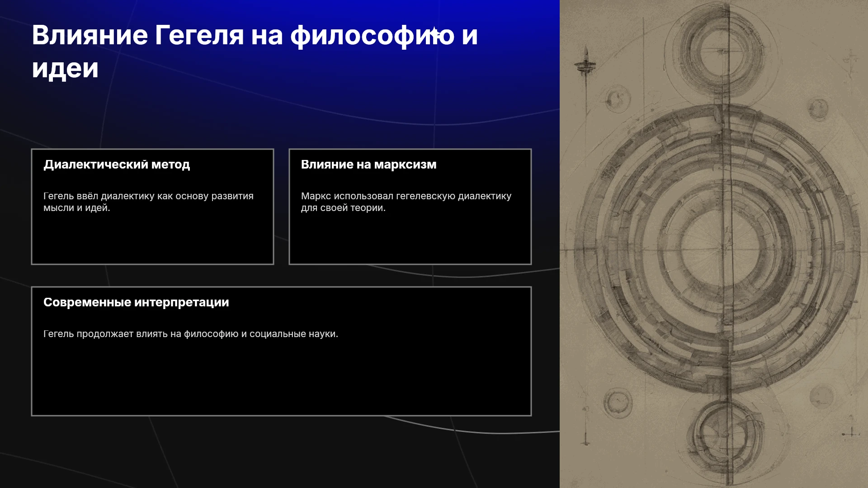This screenshot has width=868, height=488.
Task: Select the slide title about Гегеля
Action: click(x=255, y=51)
